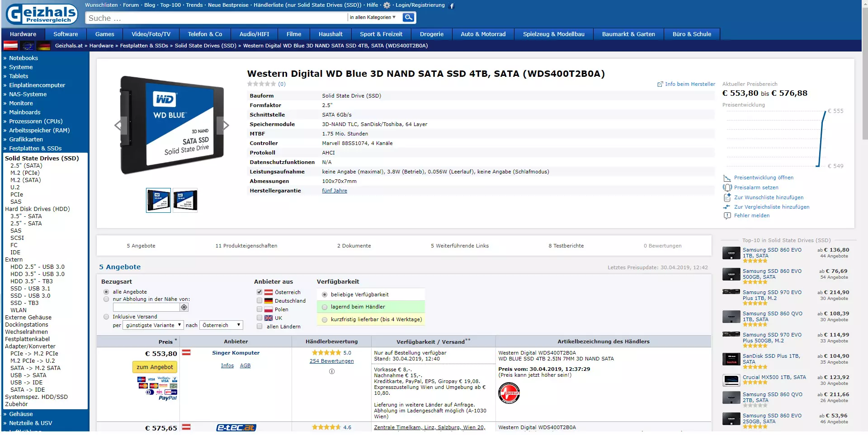The image size is (868, 435).
Task: Open the Hardware main menu tab
Action: (x=23, y=34)
